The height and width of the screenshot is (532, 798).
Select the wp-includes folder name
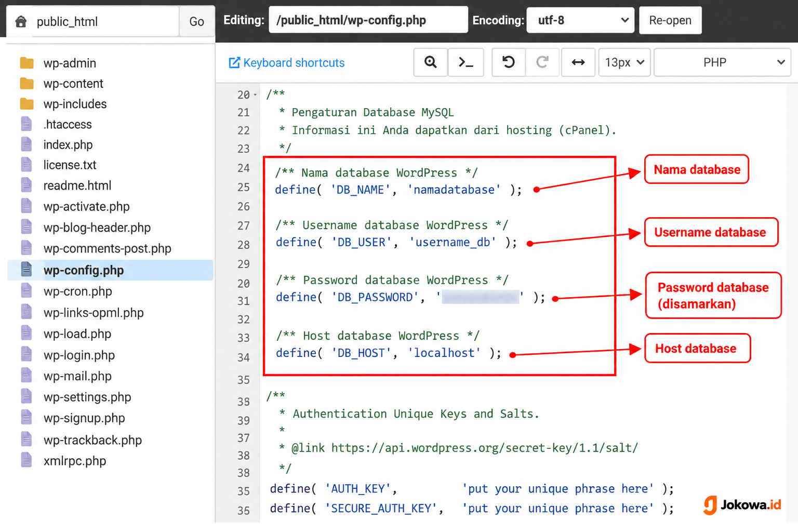(75, 104)
